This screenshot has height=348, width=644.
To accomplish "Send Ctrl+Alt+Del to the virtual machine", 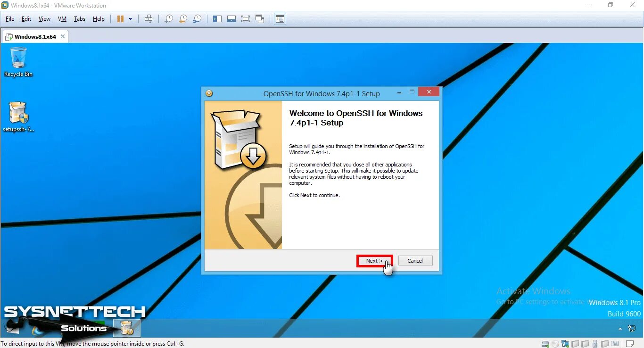I will 149,19.
